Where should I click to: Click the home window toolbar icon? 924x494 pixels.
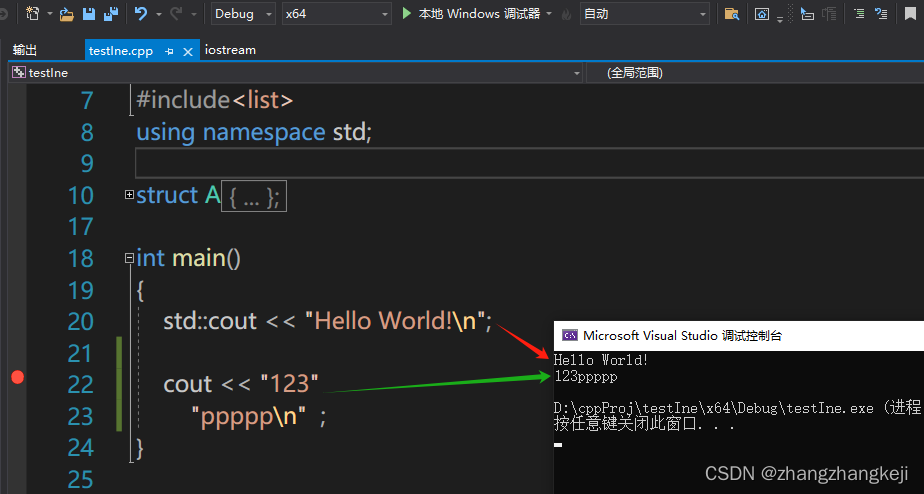pos(762,14)
